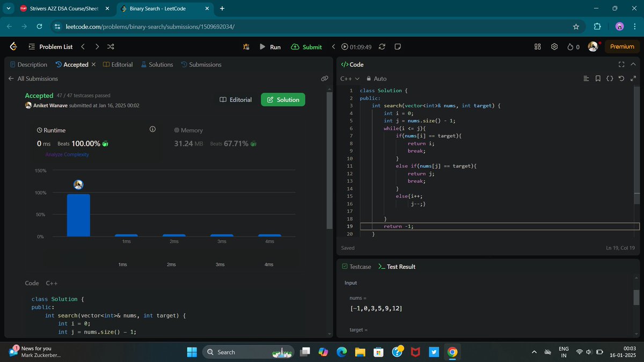The height and width of the screenshot is (362, 644).
Task: Click the Premium button
Action: [622, 47]
